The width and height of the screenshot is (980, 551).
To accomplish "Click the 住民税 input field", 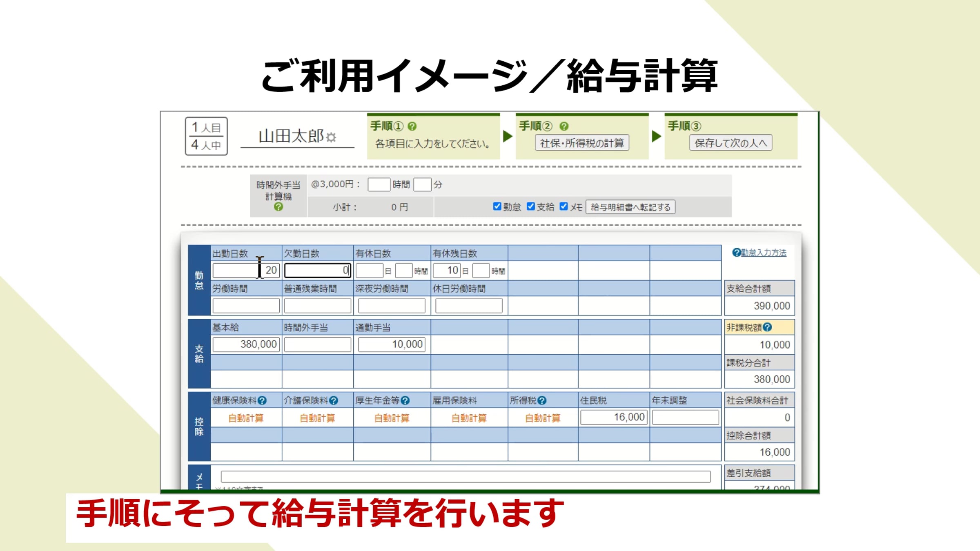I will [x=614, y=418].
